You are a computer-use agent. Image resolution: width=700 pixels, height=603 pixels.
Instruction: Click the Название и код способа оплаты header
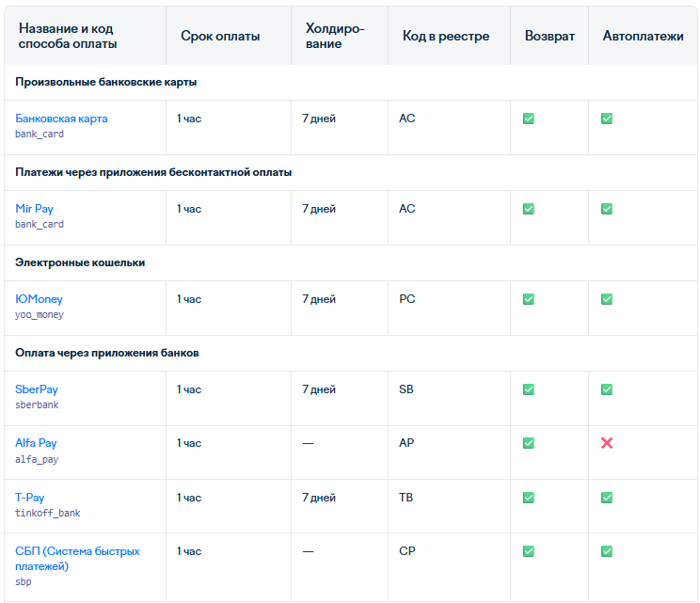(x=68, y=36)
